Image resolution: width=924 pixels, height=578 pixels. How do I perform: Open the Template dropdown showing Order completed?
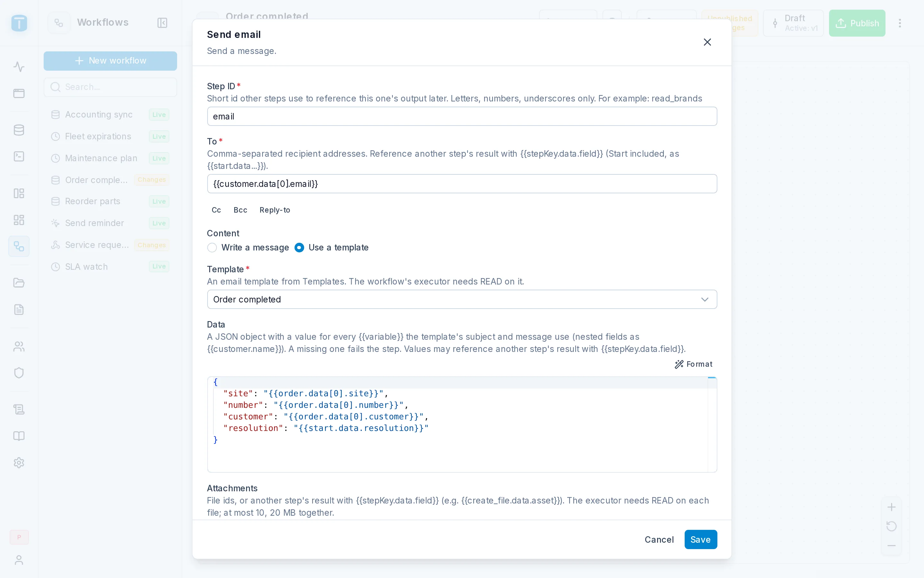point(462,299)
